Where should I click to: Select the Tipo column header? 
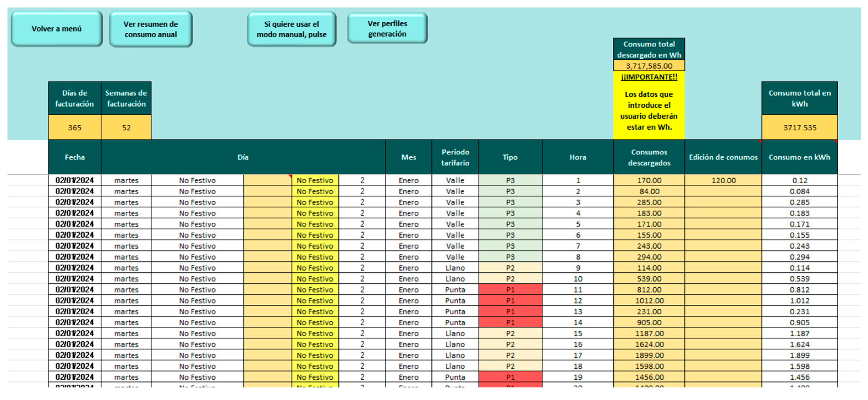[x=510, y=157]
